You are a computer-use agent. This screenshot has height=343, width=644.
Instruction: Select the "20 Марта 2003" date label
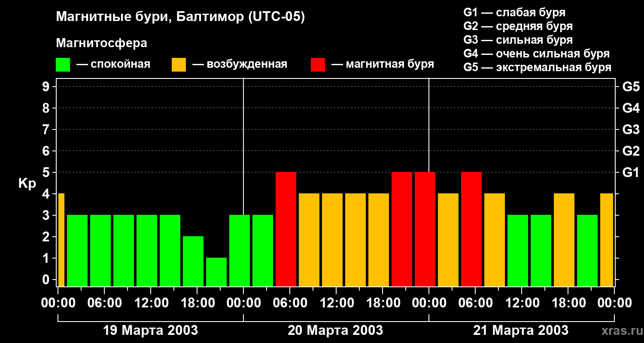[x=335, y=331]
